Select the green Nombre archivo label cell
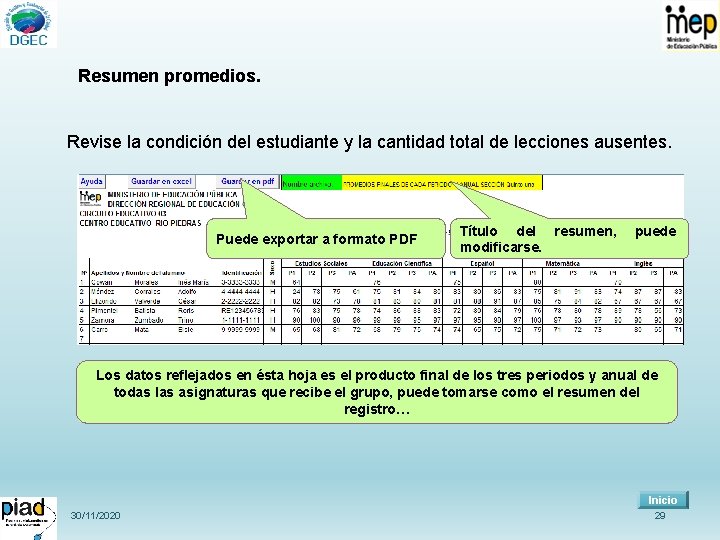Image resolution: width=720 pixels, height=540 pixels. 311,184
